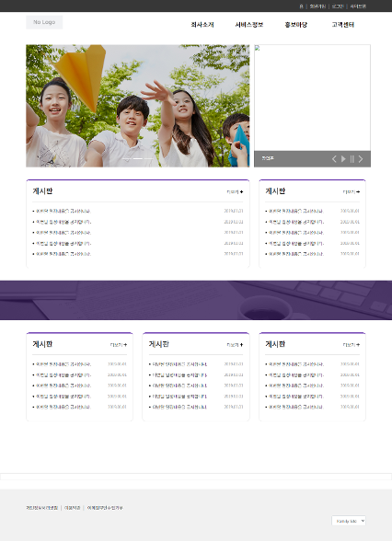Pause the popup zone banner slideshow
The height and width of the screenshot is (541, 392).
[x=352, y=158]
